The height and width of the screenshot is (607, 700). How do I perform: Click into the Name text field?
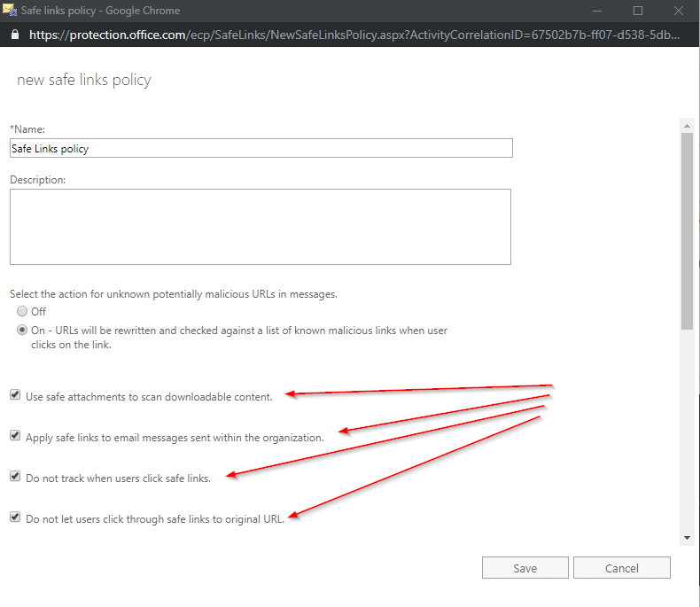coord(261,149)
